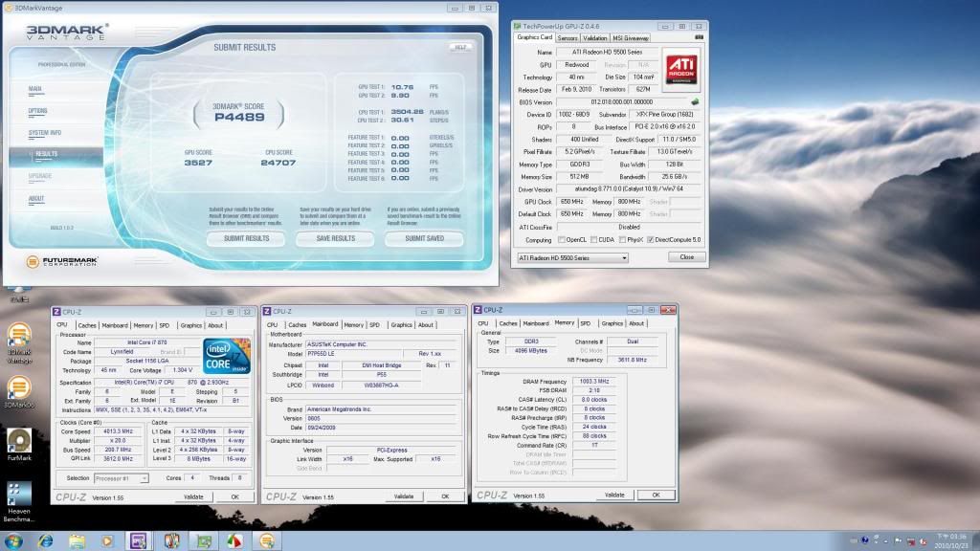Toggle the CUDA checkbox in GPU-Z
The image size is (980, 551).
pyautogui.click(x=594, y=239)
